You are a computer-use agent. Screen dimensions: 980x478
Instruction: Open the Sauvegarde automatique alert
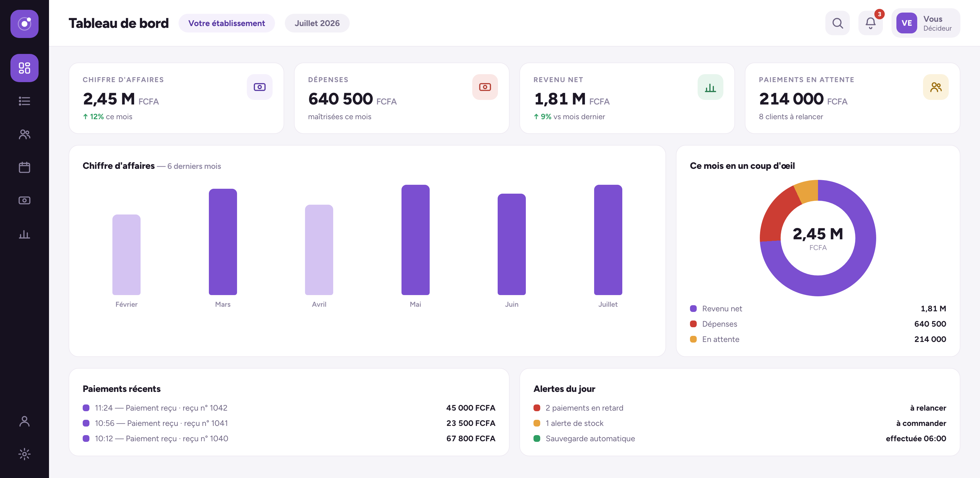point(740,438)
